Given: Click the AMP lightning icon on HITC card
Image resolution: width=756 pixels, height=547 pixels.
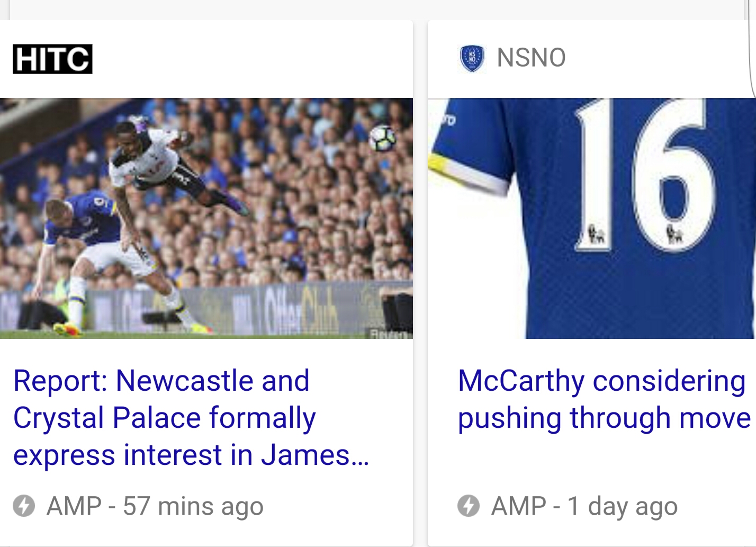Looking at the screenshot, I should point(24,506).
